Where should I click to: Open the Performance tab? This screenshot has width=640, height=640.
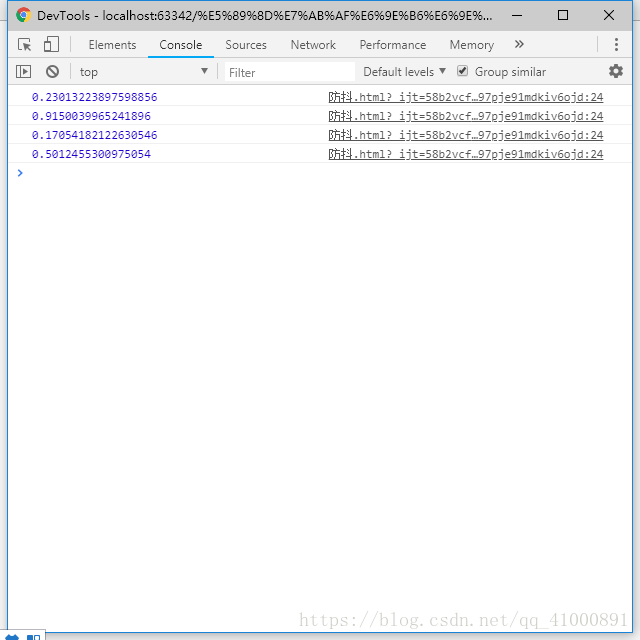(x=393, y=44)
